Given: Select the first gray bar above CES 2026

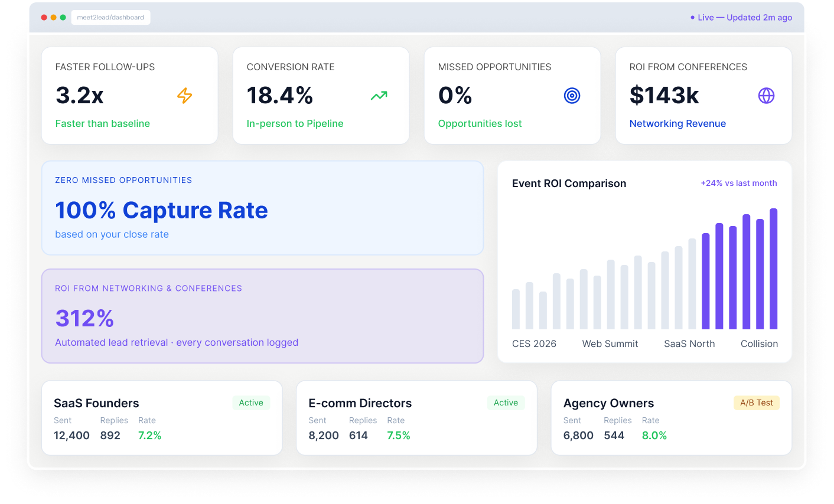Looking at the screenshot, I should pos(516,309).
